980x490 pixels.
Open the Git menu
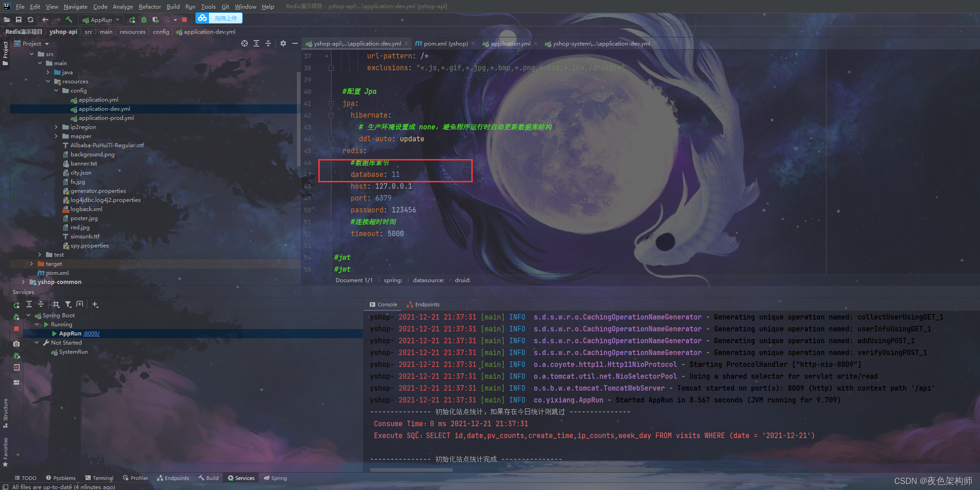click(225, 6)
